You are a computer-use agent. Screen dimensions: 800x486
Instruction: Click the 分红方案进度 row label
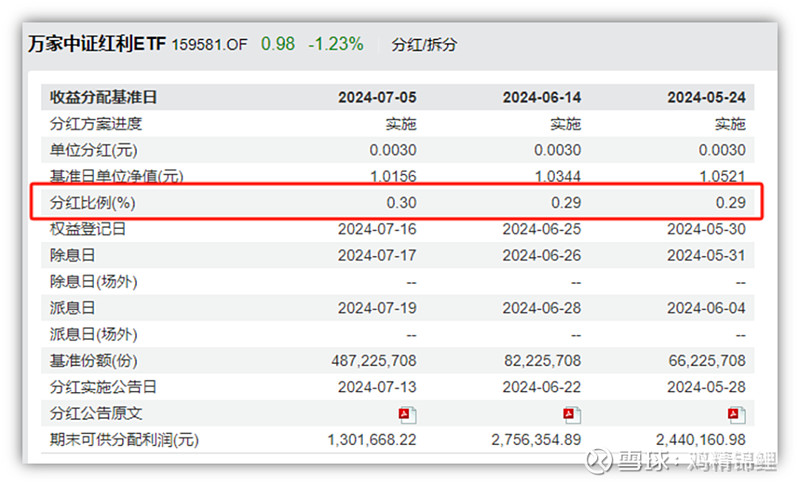(95, 124)
